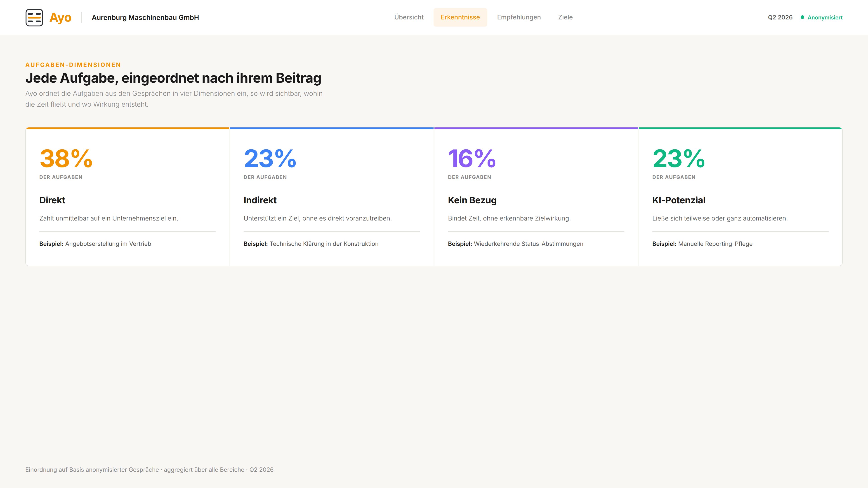Click 'DER AUFGABEN' label under 16%
Image resolution: width=868 pixels, height=488 pixels.
(469, 177)
